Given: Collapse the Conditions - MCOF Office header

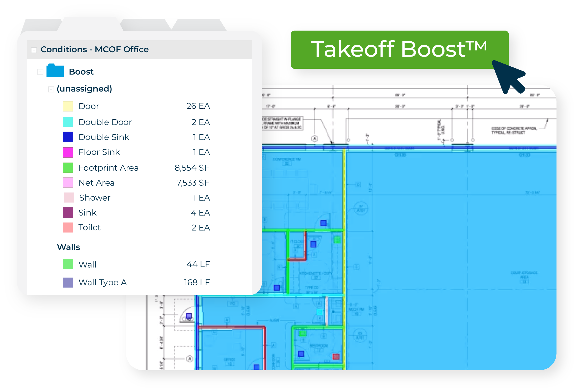Looking at the screenshot, I should click(x=34, y=50).
